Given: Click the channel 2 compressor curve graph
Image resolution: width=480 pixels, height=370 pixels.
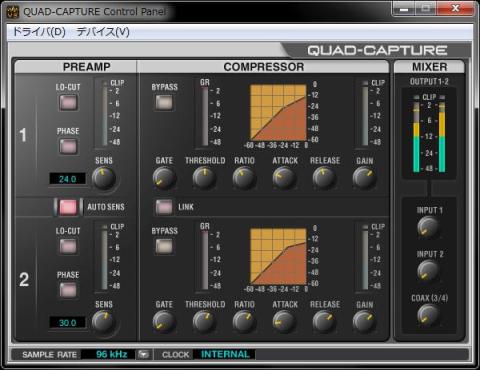Looking at the screenshot, I should pos(278,256).
